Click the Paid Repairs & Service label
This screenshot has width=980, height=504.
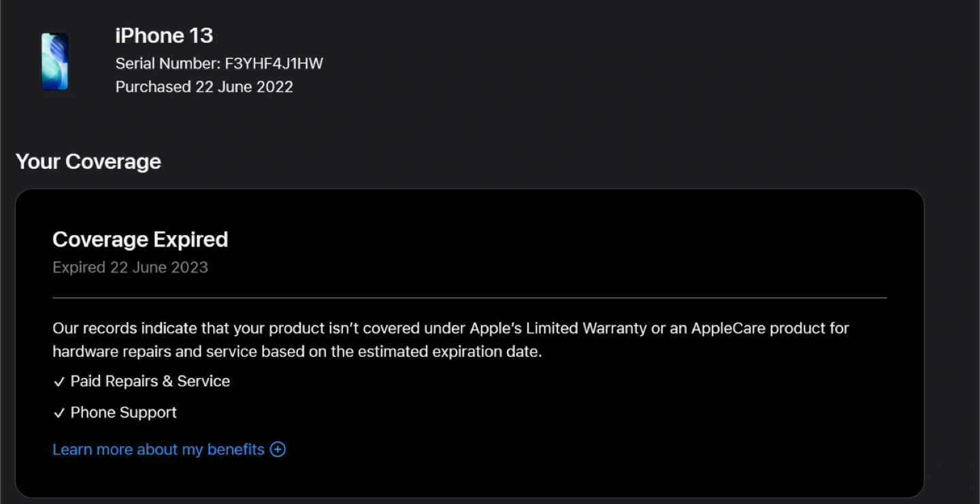150,381
